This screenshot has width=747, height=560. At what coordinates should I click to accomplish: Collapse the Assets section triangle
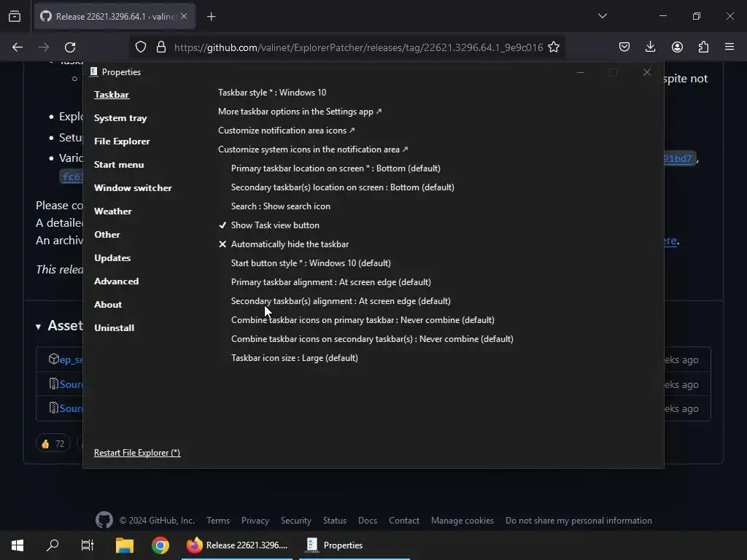(38, 327)
